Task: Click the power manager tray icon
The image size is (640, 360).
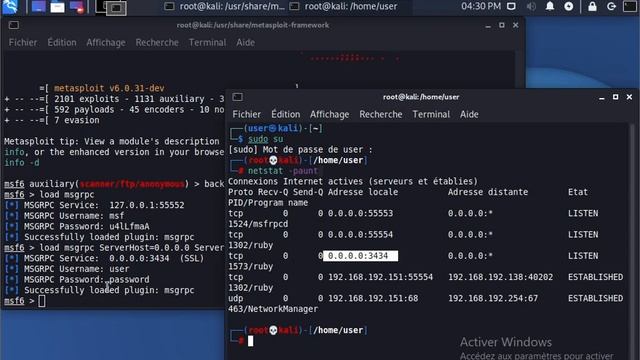Action: 569,6
